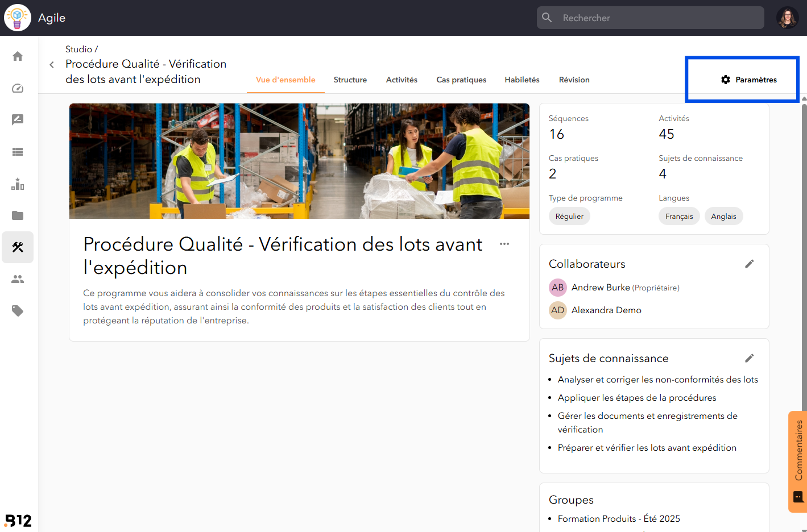Click the program description paragraph
Image resolution: width=807 pixels, height=532 pixels.
point(294,307)
